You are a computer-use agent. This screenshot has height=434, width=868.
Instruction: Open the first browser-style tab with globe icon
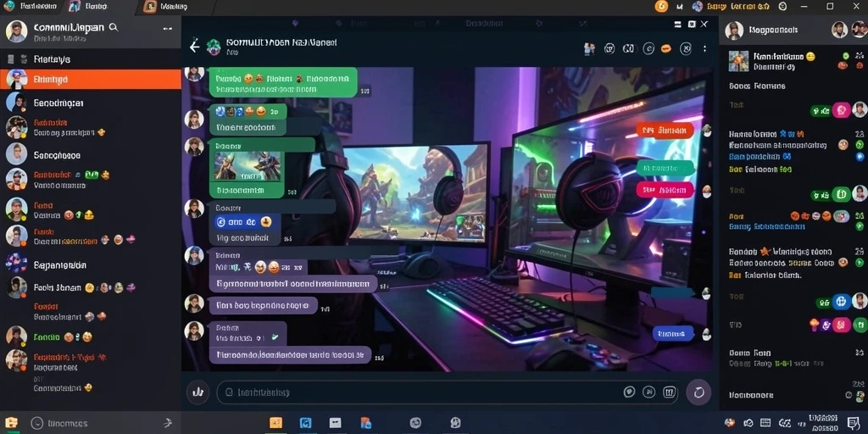click(x=33, y=7)
